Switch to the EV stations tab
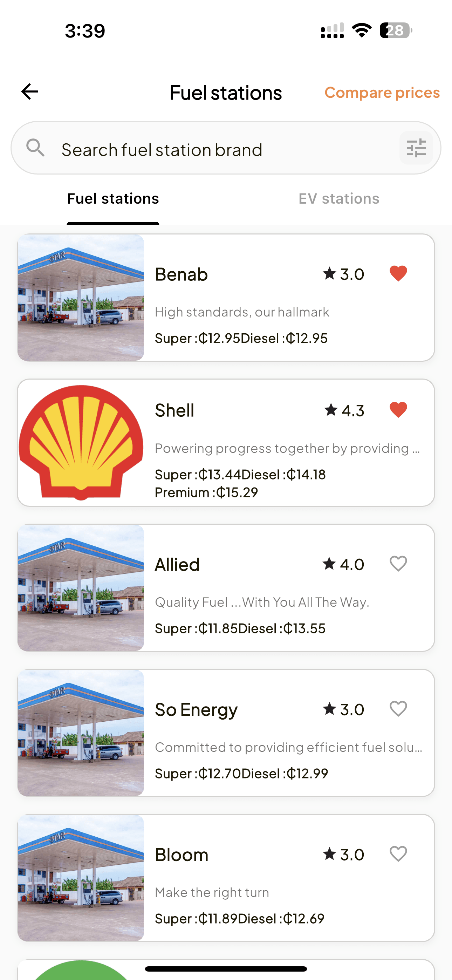 tap(338, 199)
